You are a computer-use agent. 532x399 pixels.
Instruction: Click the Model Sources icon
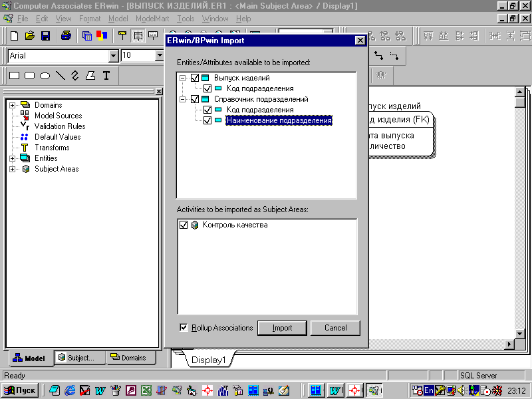(25, 115)
